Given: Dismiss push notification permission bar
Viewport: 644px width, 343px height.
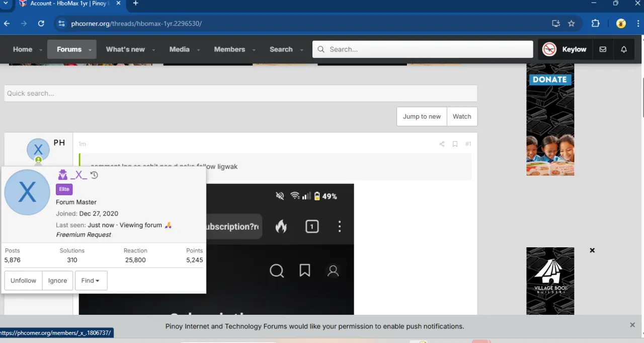Looking at the screenshot, I should pos(632,325).
